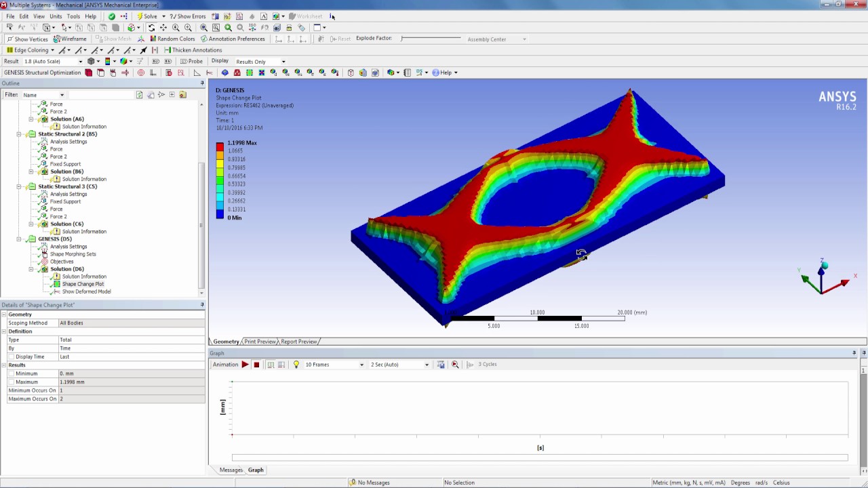
Task: Click the Zoom to Fit magnifier icon
Action: (x=203, y=28)
